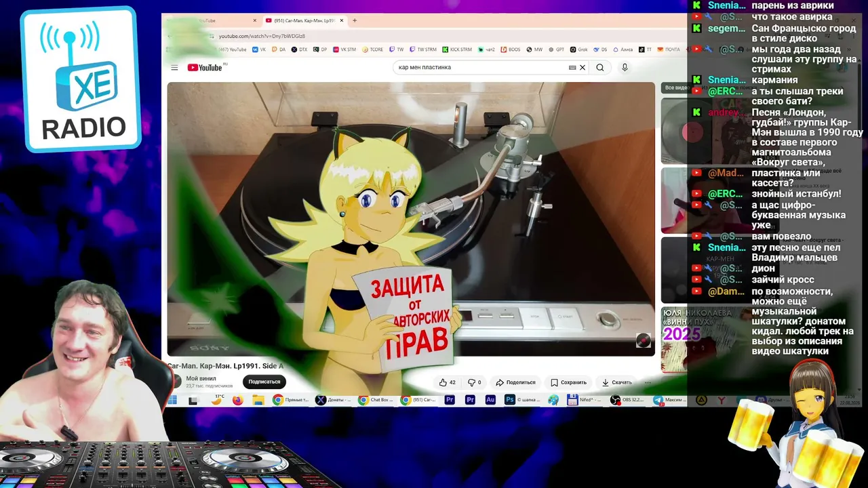This screenshot has width=868, height=488.
Task: Open the first Premiere Pro taskbar icon
Action: tap(450, 400)
